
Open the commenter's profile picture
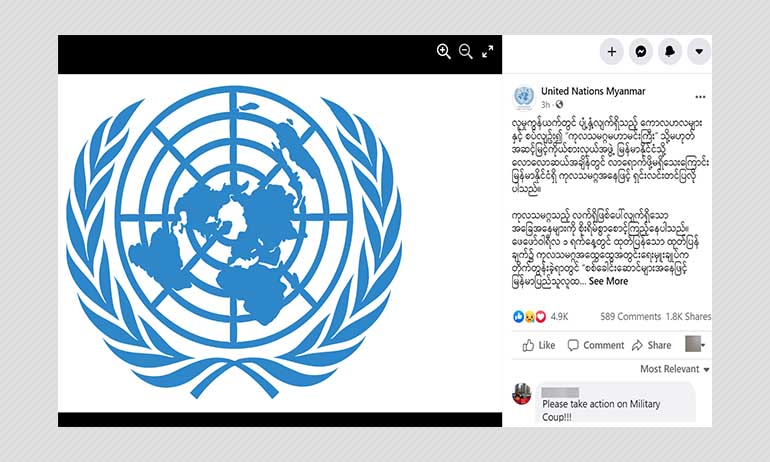pyautogui.click(x=522, y=394)
